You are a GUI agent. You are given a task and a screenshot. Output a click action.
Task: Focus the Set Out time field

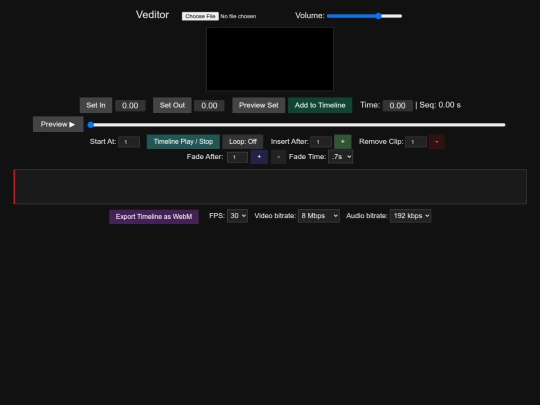[x=209, y=105]
